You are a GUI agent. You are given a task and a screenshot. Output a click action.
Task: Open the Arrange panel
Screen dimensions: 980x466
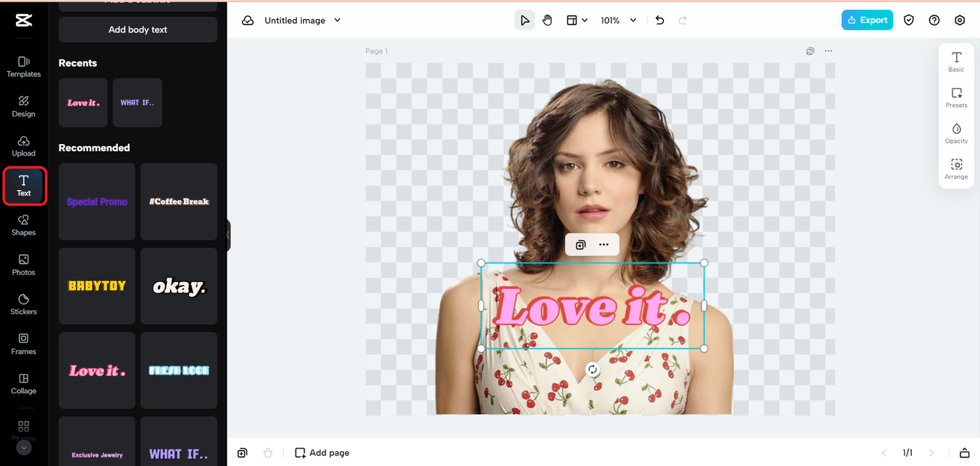[x=956, y=169]
